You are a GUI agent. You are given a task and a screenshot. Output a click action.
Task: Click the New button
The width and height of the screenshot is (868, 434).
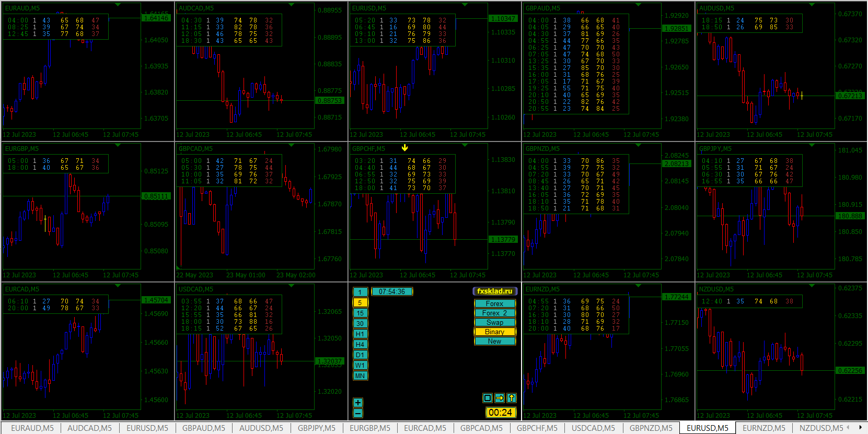point(495,341)
